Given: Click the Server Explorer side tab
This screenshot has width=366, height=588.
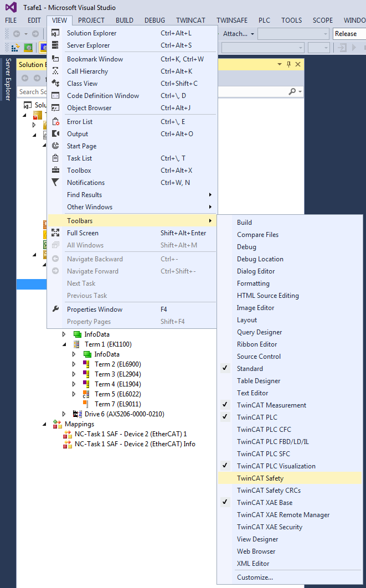Looking at the screenshot, I should point(8,79).
